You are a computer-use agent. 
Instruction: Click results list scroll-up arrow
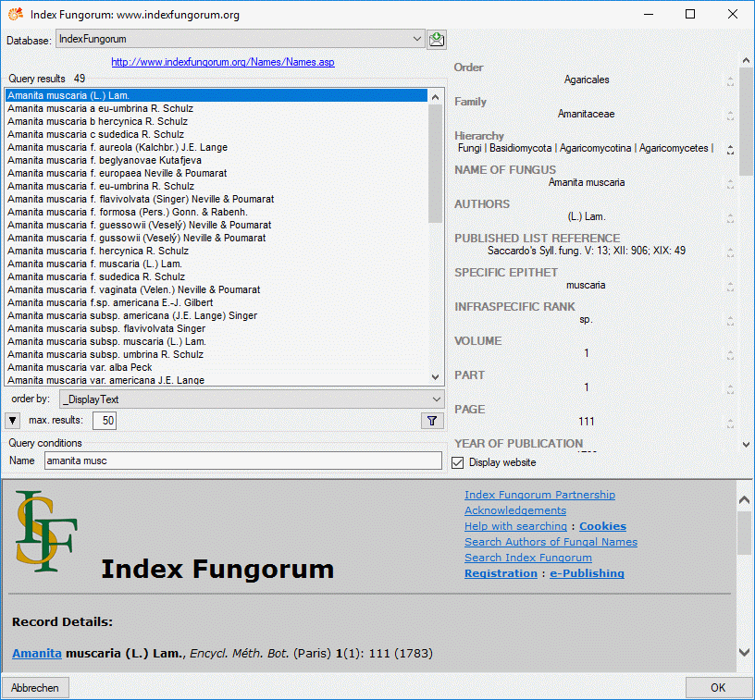(435, 97)
